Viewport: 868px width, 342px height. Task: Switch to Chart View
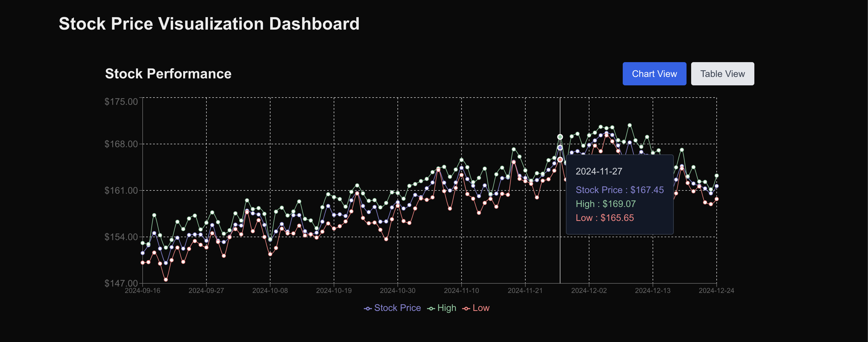click(654, 73)
